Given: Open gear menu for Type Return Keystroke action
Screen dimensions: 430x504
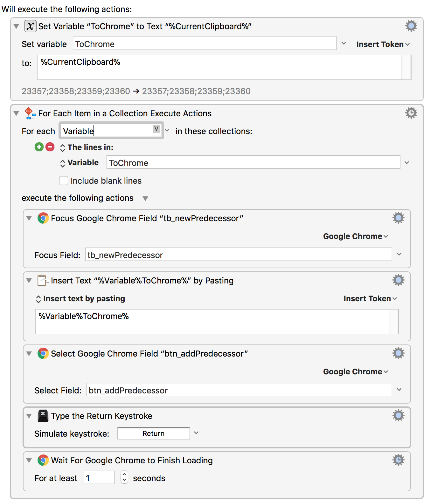Looking at the screenshot, I should pyautogui.click(x=398, y=415).
